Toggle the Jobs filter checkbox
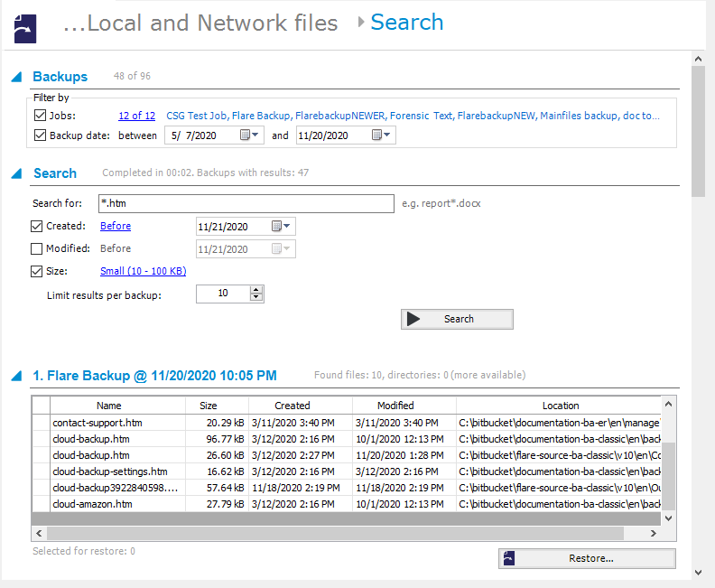The height and width of the screenshot is (588, 715). coord(40,116)
